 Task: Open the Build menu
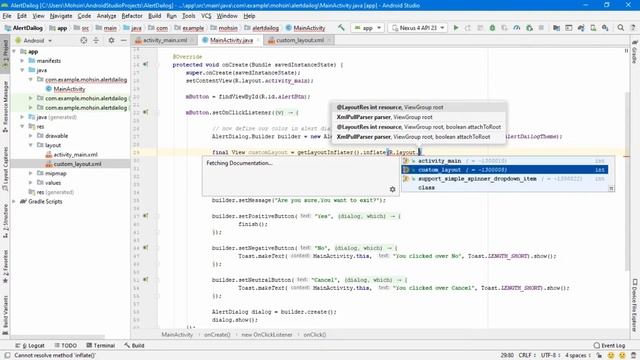coord(154,16)
